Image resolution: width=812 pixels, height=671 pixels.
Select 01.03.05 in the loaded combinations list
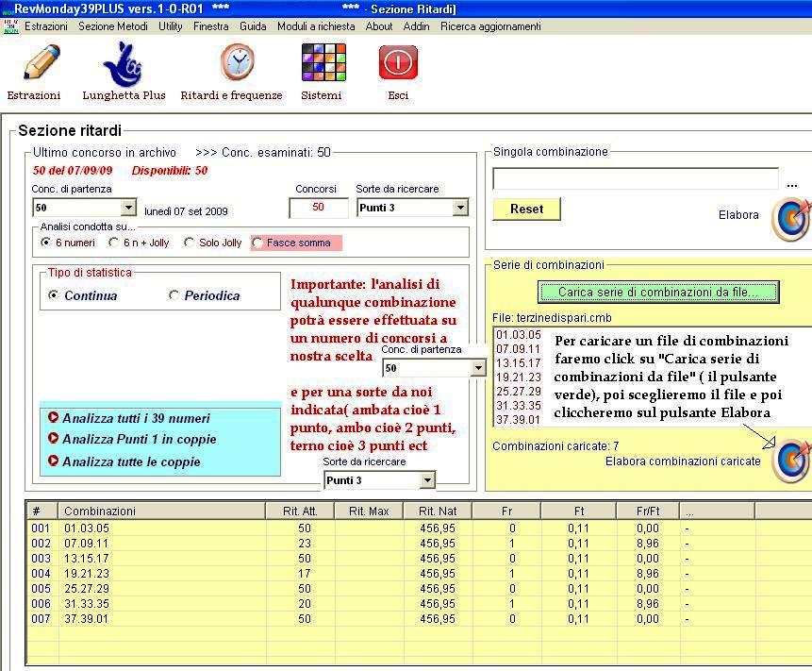point(519,335)
